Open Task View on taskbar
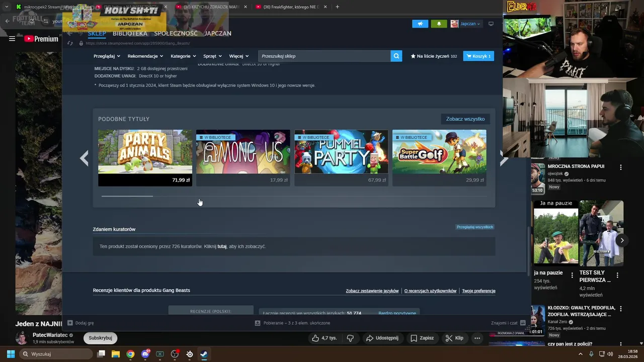Viewport: 644px width, 362px height. point(101,354)
